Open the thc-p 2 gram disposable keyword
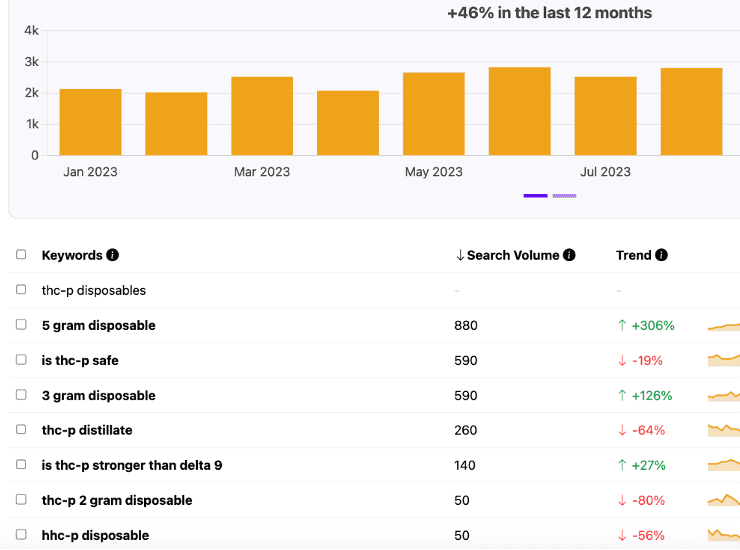Image resolution: width=740 pixels, height=550 pixels. click(116, 500)
